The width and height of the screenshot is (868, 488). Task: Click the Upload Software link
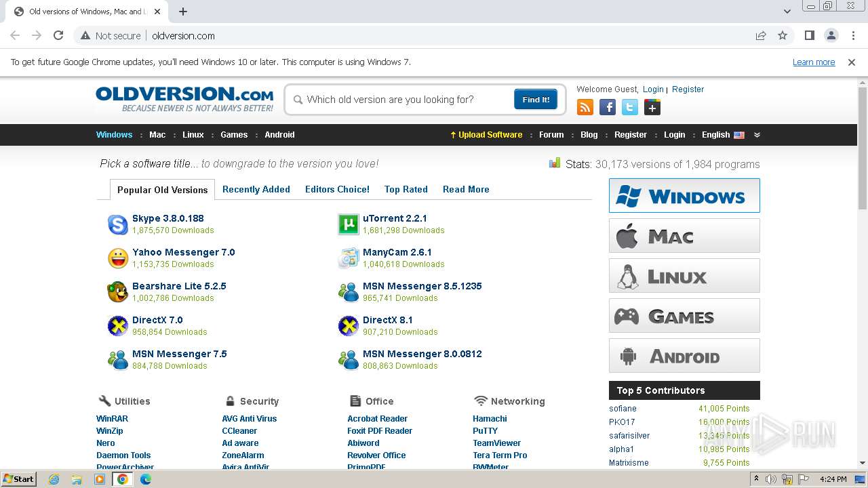click(x=486, y=135)
